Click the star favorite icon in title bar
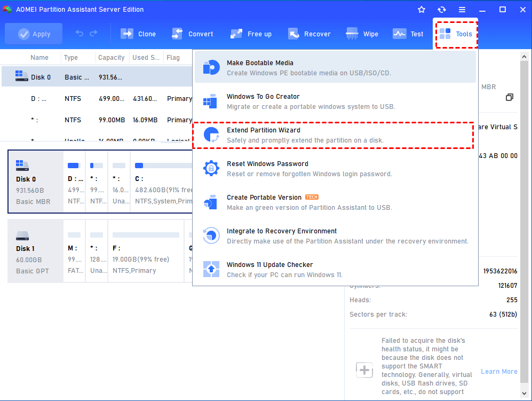This screenshot has width=532, height=401. pyautogui.click(x=422, y=10)
